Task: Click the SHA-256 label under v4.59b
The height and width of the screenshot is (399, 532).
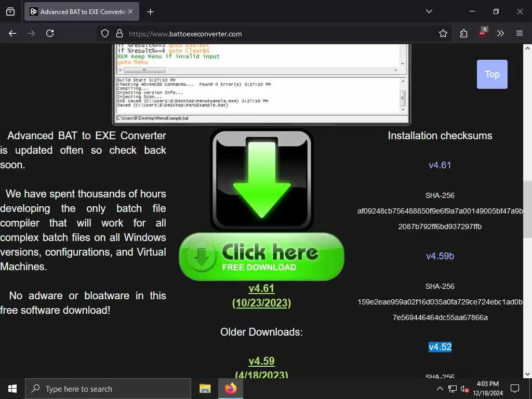Action: coord(440,286)
